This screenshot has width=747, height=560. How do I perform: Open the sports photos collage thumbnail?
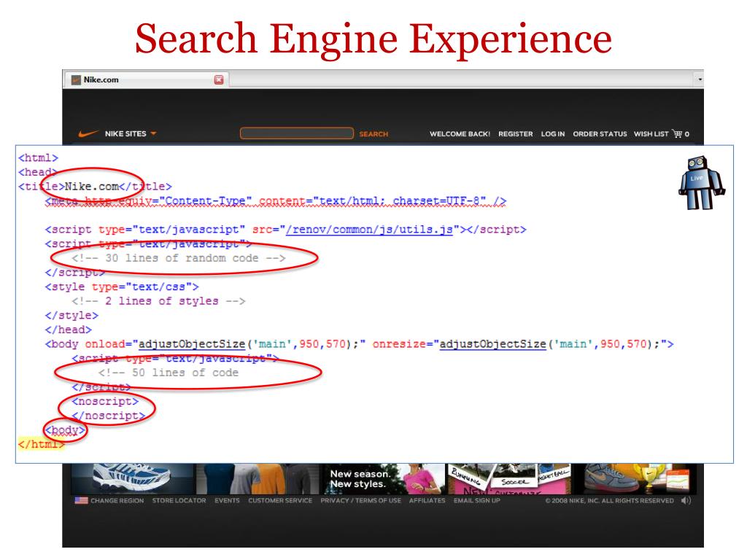pos(508,478)
